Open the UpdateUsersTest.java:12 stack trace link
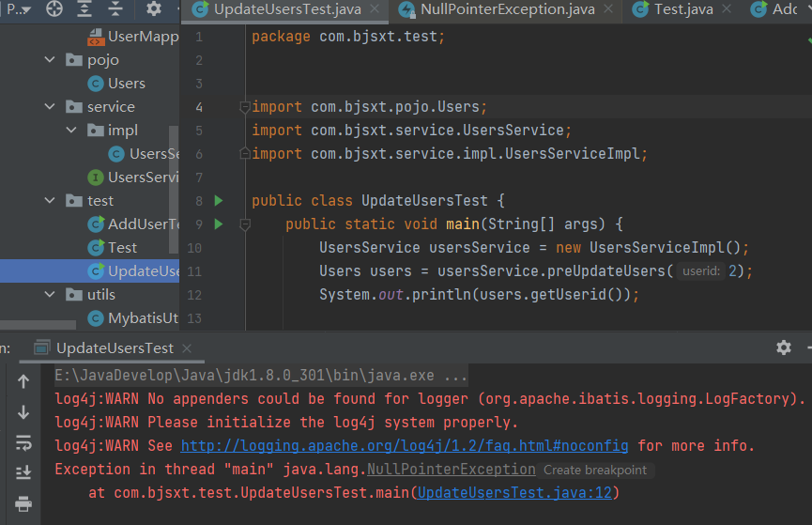Image resolution: width=812 pixels, height=525 pixels. click(x=514, y=492)
